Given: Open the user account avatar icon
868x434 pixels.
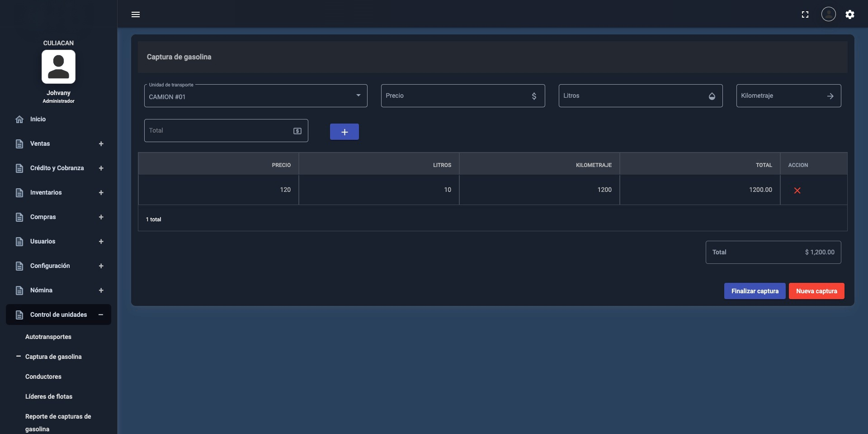Looking at the screenshot, I should (829, 14).
